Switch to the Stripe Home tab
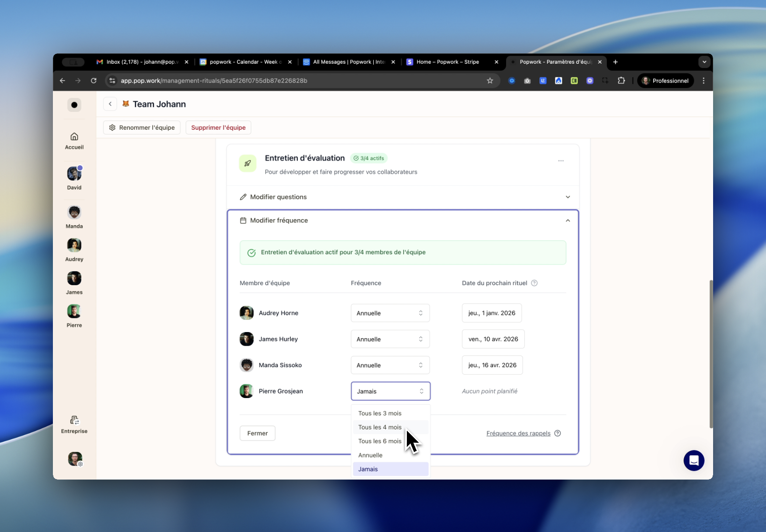Viewport: 766px width, 532px height. (x=452, y=62)
